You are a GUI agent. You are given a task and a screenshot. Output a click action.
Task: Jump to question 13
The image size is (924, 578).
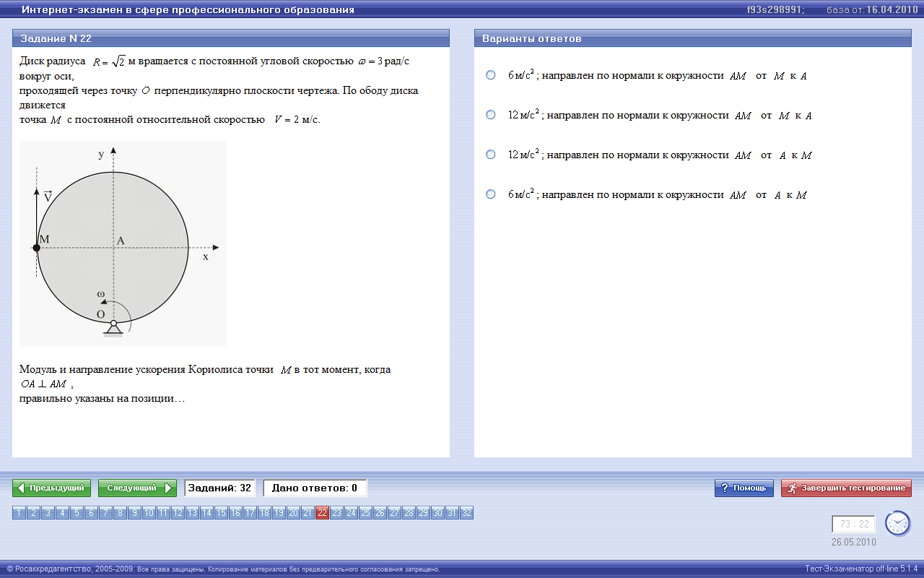pos(193,513)
